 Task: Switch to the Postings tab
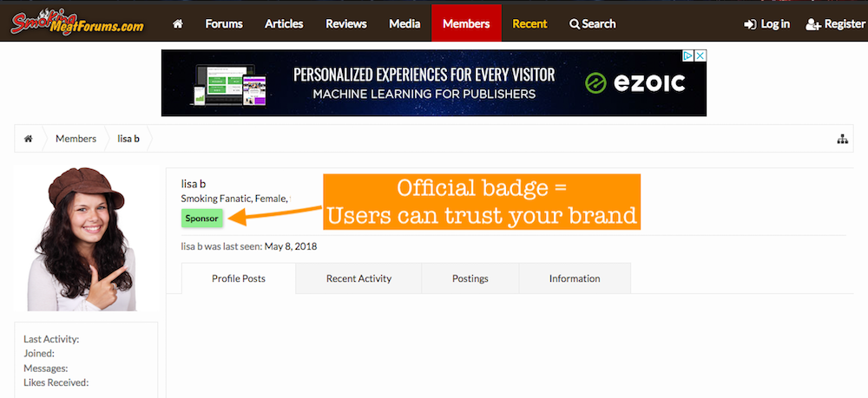(470, 278)
